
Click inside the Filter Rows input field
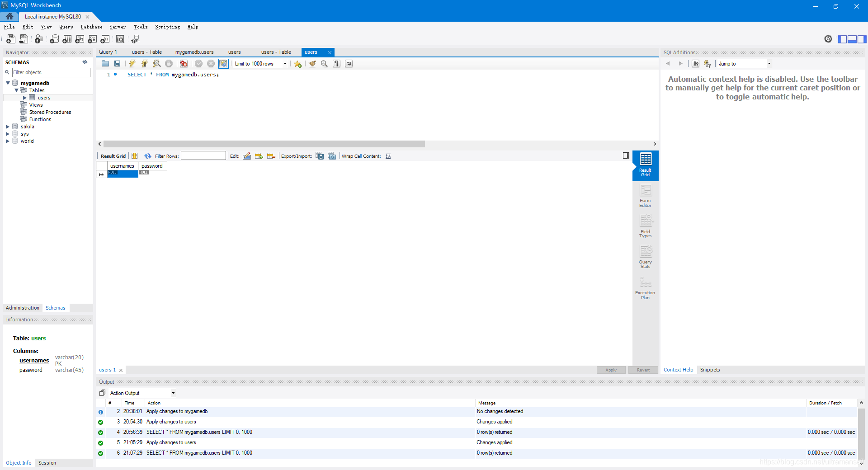pos(203,156)
